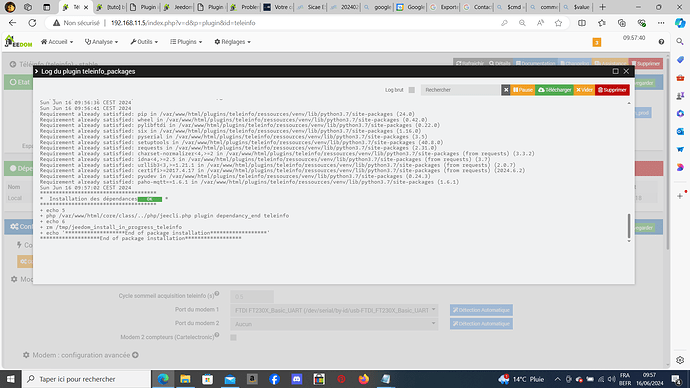
Task: Delete the log with the red Supprimer button
Action: click(x=612, y=90)
